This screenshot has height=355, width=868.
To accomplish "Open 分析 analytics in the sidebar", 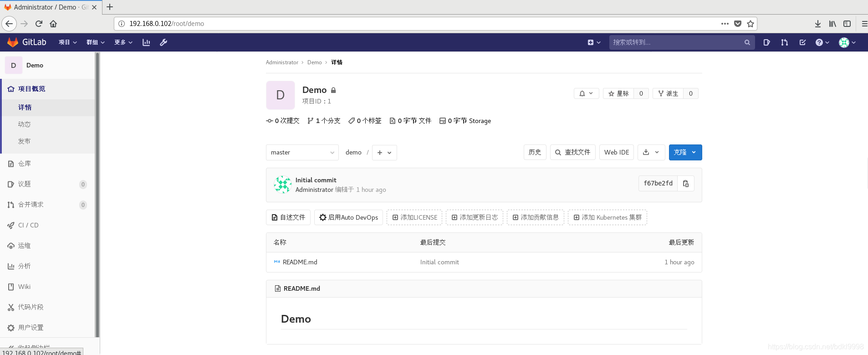I will pos(47,266).
